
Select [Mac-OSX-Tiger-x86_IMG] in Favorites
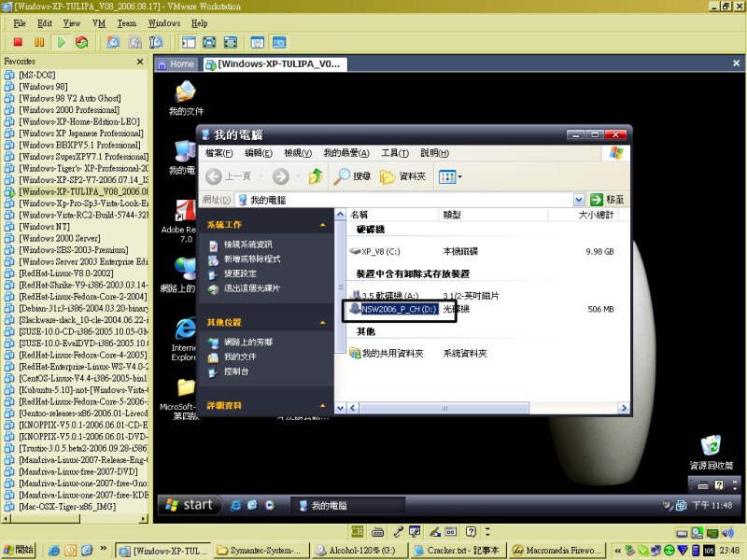(x=67, y=507)
